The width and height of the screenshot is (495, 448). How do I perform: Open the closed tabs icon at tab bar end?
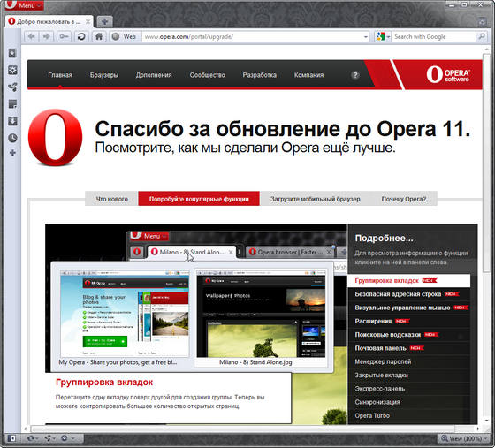[x=482, y=21]
